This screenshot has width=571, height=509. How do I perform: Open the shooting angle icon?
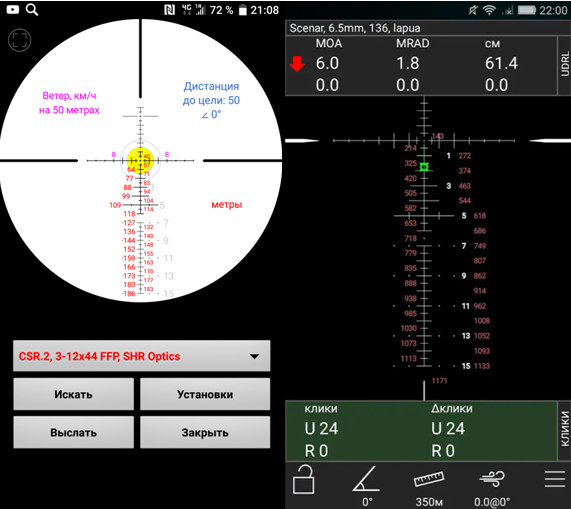coord(366,480)
